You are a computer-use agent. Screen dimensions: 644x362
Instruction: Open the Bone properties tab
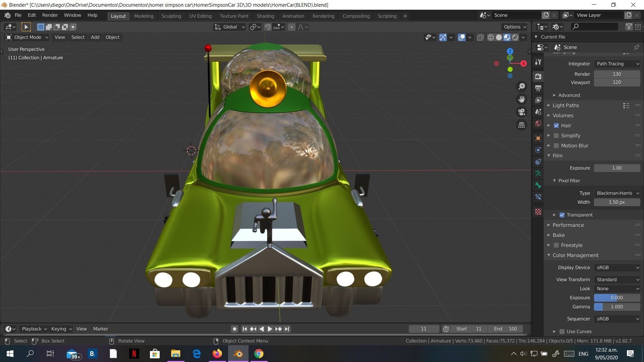(x=538, y=185)
